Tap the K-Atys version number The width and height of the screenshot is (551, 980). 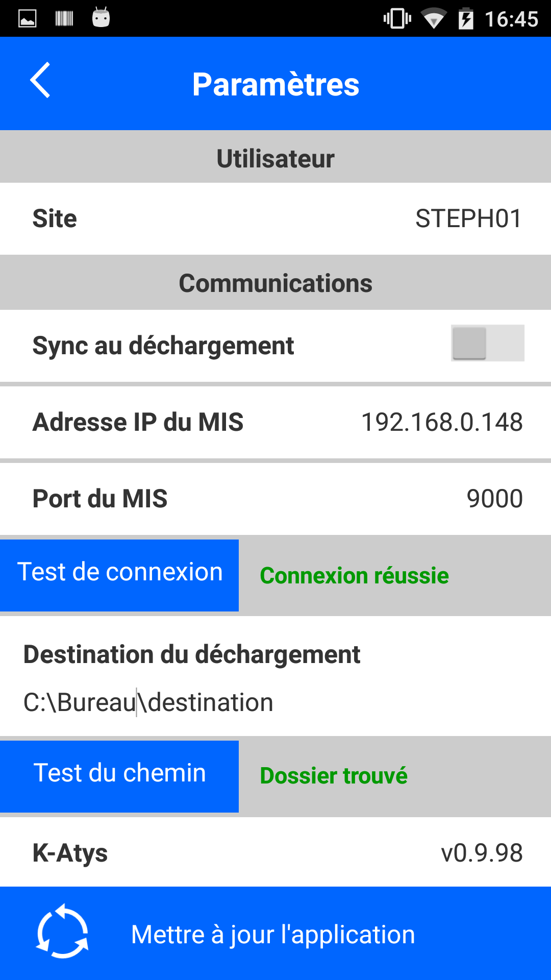point(482,853)
